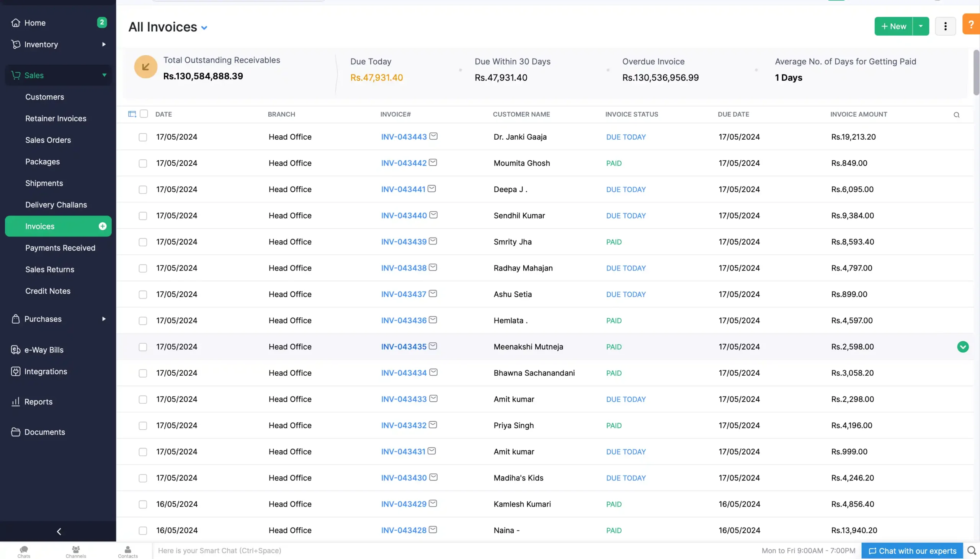Open the Customers menu item
This screenshot has height=559, width=980.
click(x=44, y=97)
